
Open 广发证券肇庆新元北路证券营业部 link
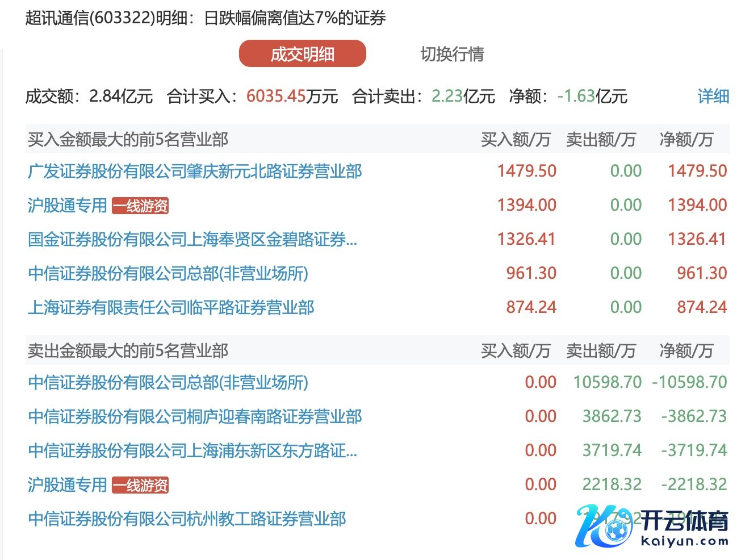pos(195,171)
